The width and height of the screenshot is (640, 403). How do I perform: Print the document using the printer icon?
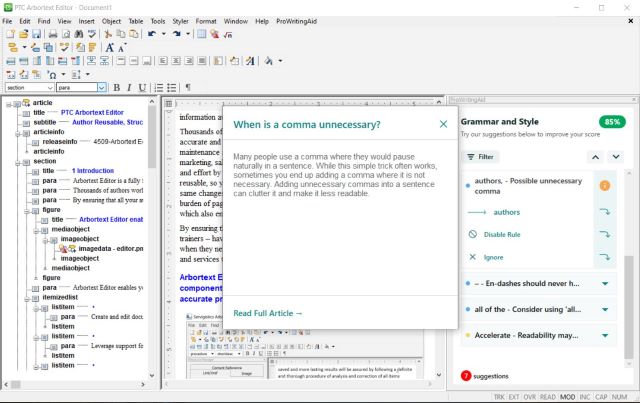pos(53,34)
